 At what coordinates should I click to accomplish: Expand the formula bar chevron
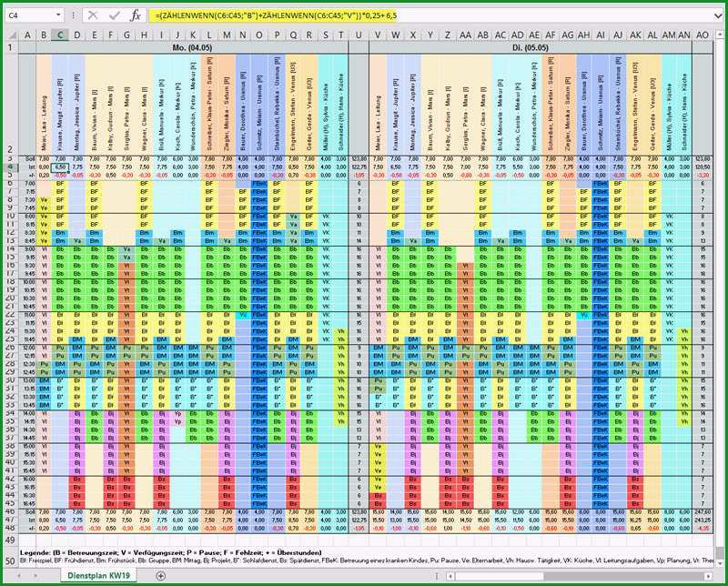(x=718, y=15)
